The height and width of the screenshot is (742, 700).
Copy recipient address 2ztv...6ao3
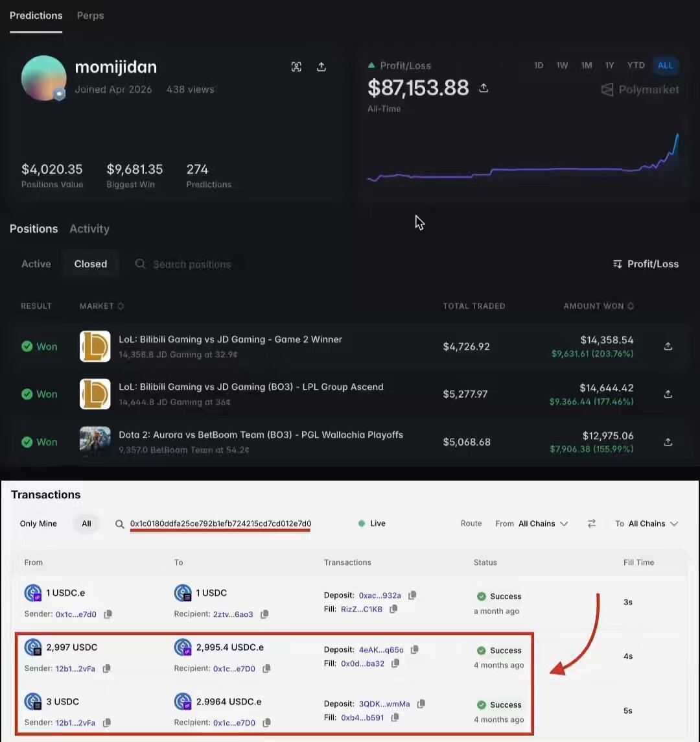[x=264, y=614]
